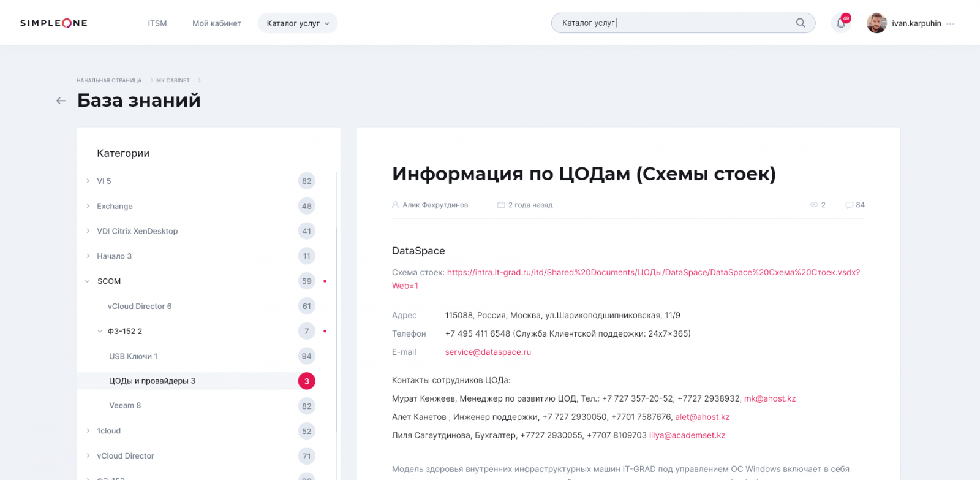Select the vCloud Director 6 subcategory
This screenshot has width=980, height=480.
[x=140, y=307]
